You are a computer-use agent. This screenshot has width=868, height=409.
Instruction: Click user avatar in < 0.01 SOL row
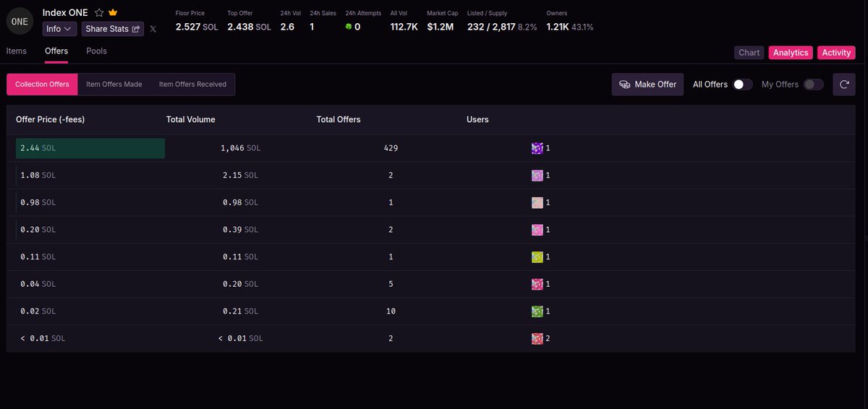coord(537,339)
